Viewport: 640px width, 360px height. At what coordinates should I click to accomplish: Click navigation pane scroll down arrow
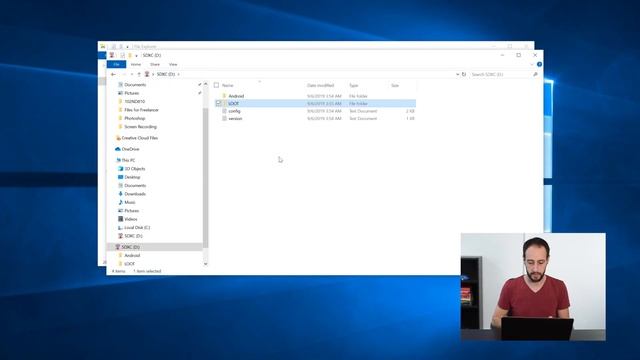(x=205, y=264)
